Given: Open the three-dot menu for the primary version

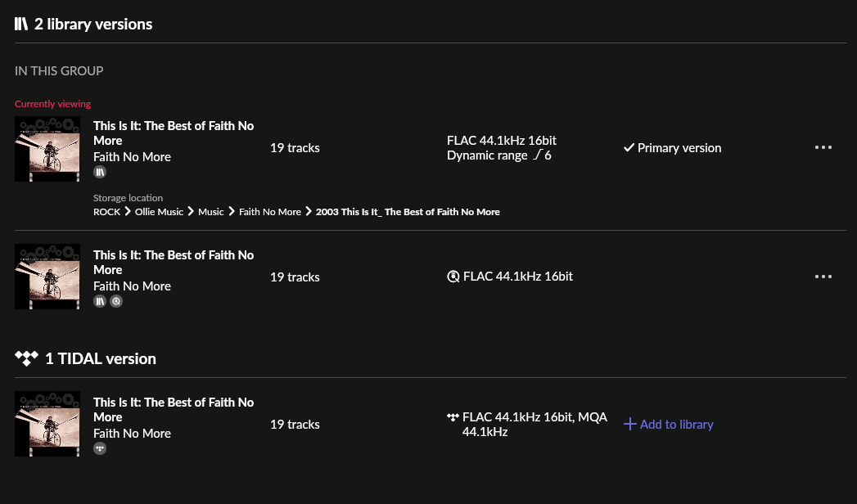Looking at the screenshot, I should (x=823, y=148).
